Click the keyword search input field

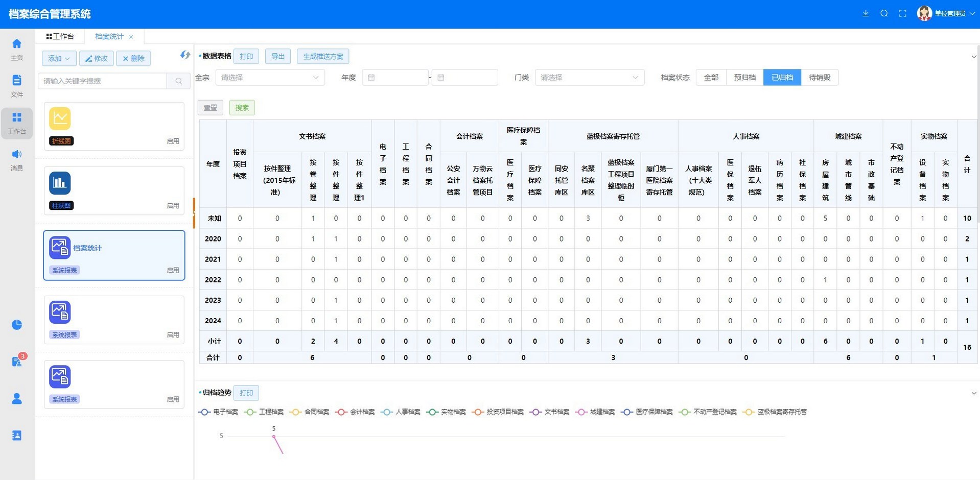102,81
